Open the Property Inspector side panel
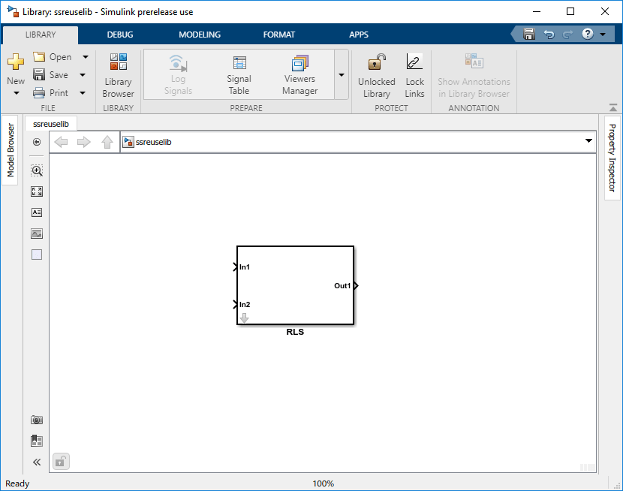This screenshot has height=491, width=623. point(612,158)
